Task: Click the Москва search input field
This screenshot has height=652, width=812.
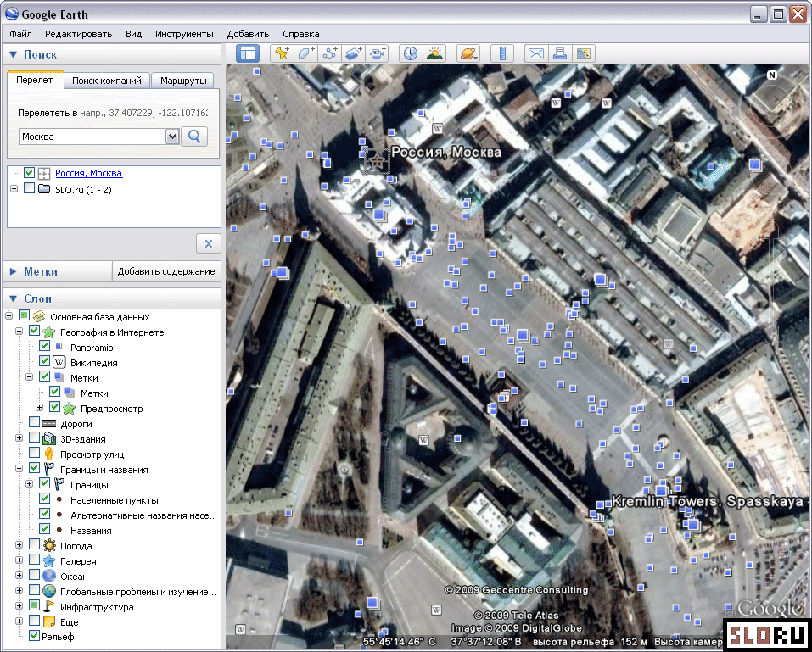Action: coord(92,137)
